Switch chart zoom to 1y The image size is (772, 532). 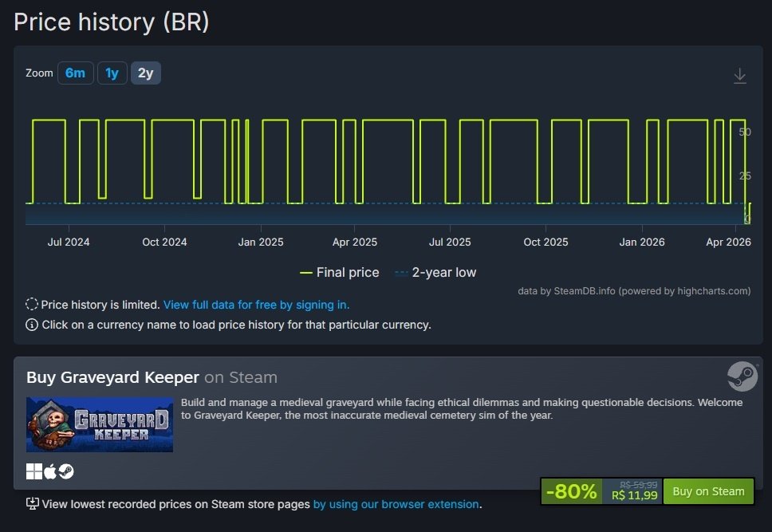(x=112, y=73)
